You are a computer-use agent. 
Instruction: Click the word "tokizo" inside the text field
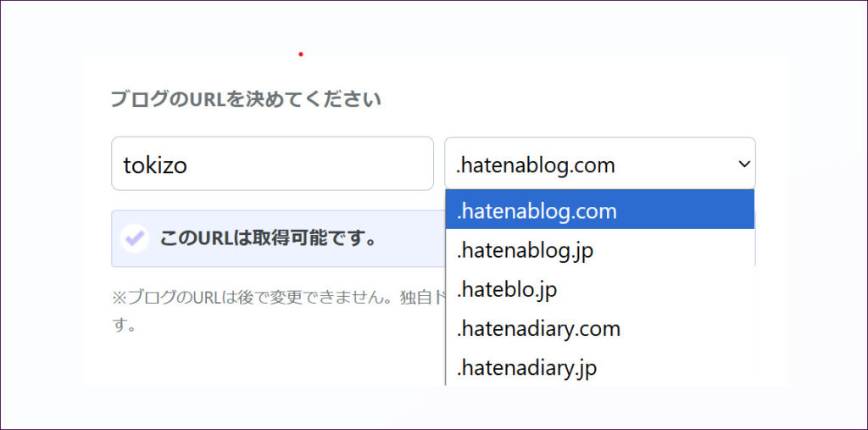click(155, 165)
